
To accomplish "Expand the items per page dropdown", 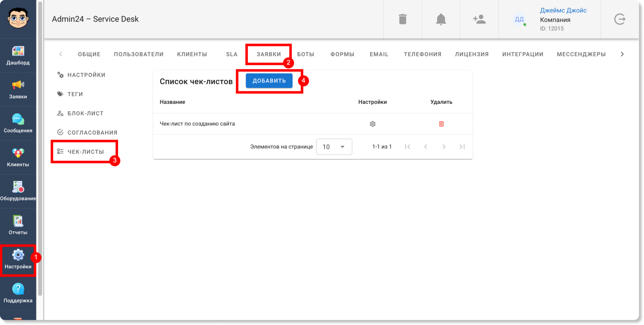I will point(334,147).
